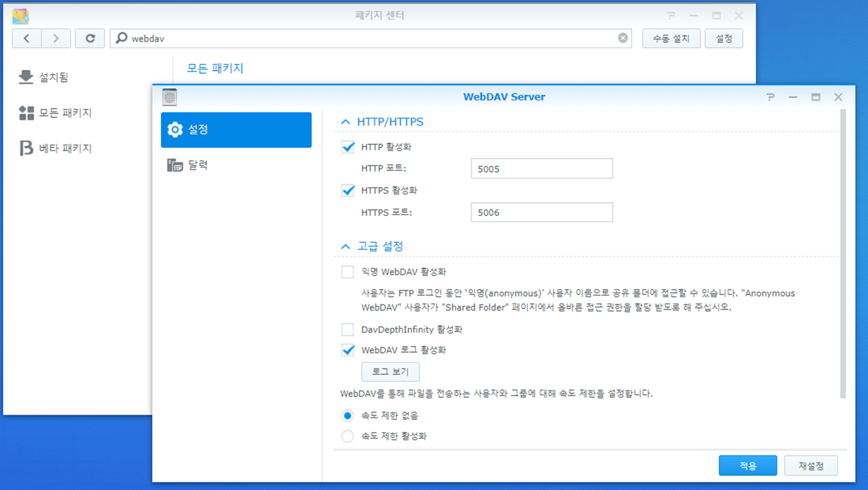This screenshot has height=490, width=868.
Task: Open 설정 button in Package Center toolbar
Action: click(x=724, y=38)
